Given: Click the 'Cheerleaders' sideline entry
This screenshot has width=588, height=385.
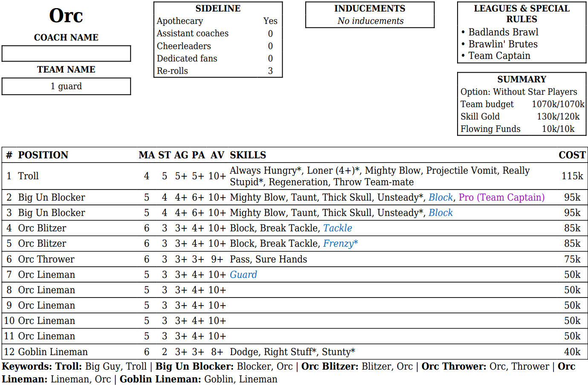Looking at the screenshot, I should coord(184,46).
